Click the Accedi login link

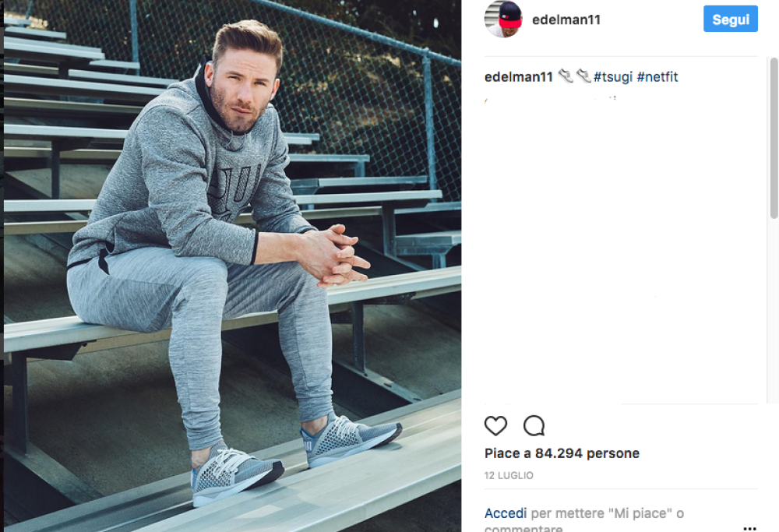506,513
